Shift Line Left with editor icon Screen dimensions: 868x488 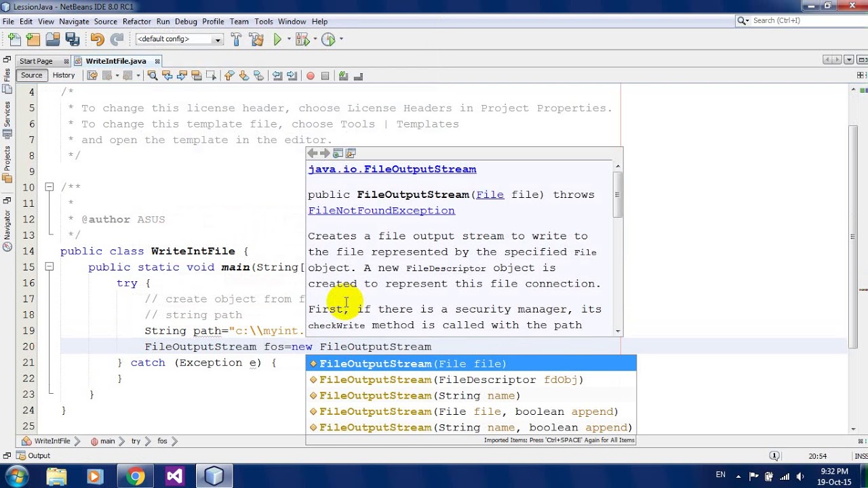pos(277,75)
